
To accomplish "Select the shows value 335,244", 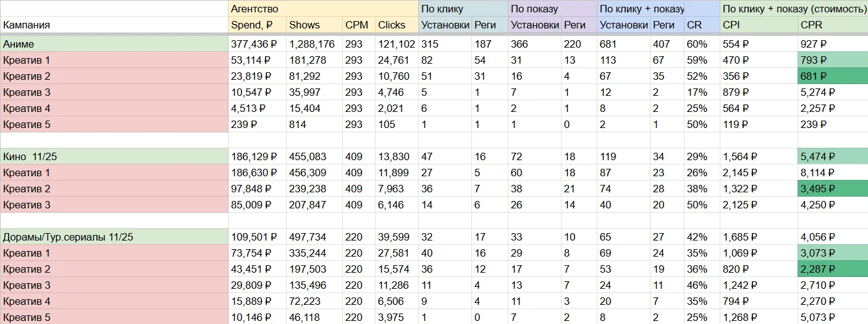I will click(x=314, y=253).
